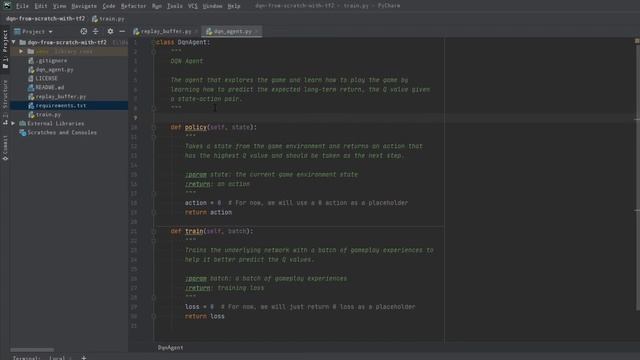This screenshot has width=640, height=360.
Task: Add a new terminal session with plus
Action: coord(84,358)
